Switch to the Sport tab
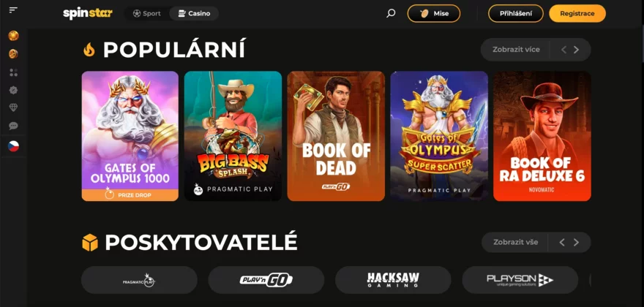The image size is (644, 307). (x=146, y=14)
